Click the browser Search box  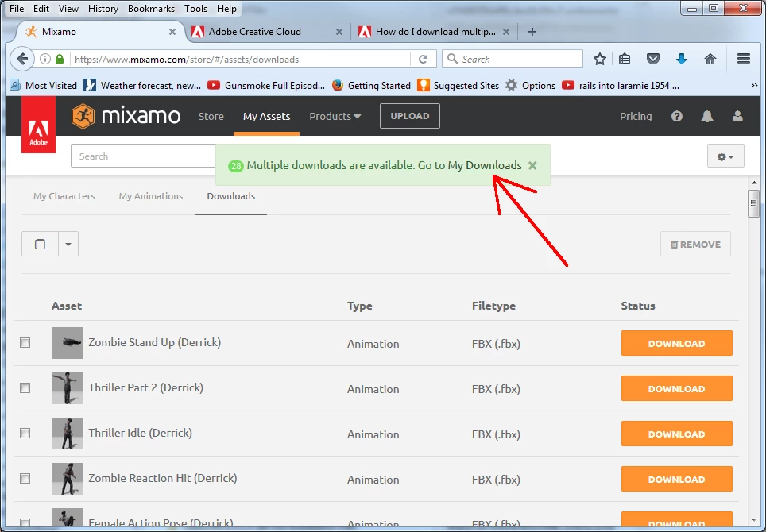pos(513,59)
